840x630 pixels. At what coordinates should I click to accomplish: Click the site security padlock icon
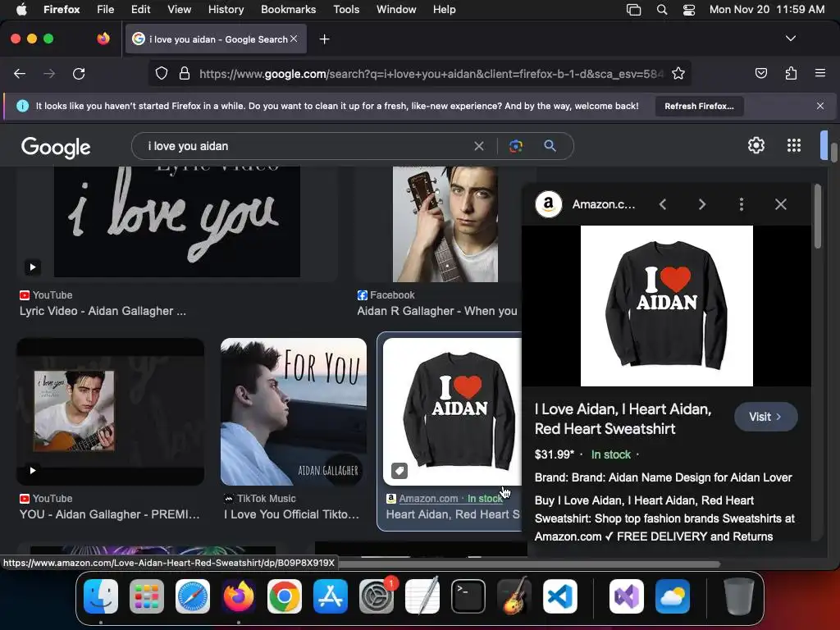185,73
